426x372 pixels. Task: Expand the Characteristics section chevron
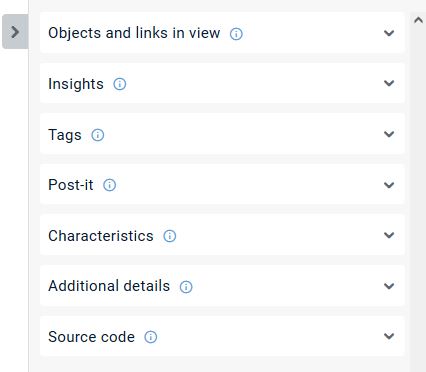pyautogui.click(x=389, y=235)
